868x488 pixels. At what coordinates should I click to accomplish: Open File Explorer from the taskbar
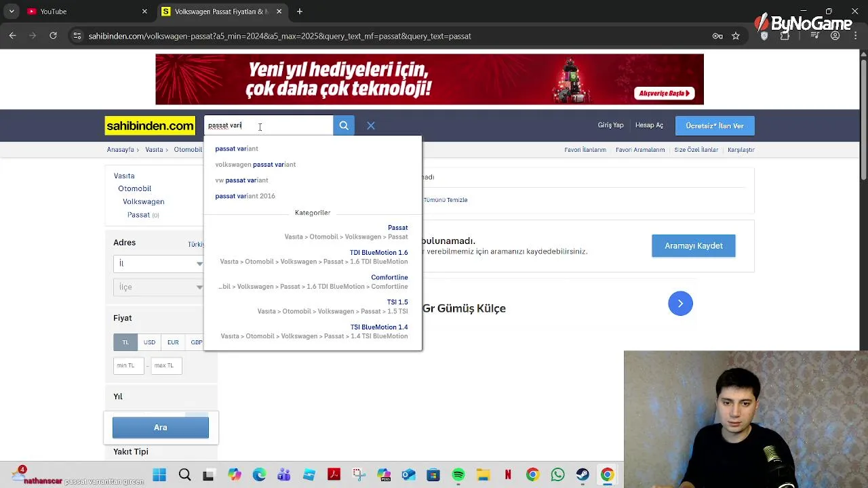point(483,475)
